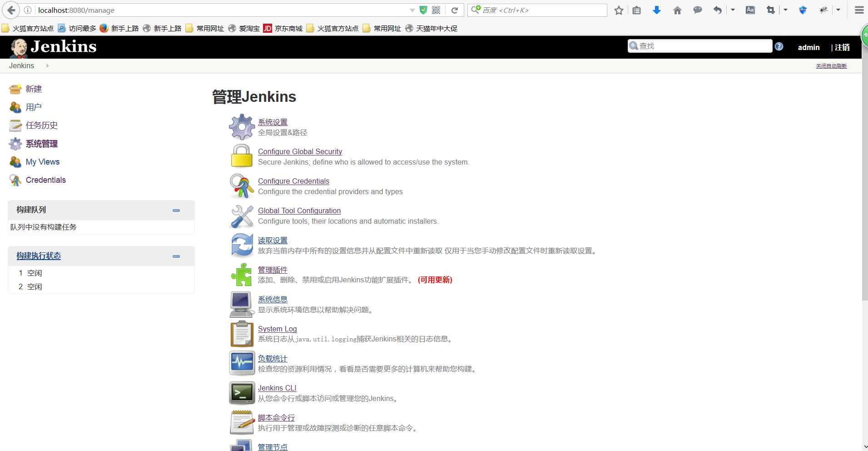Screen dimensions: 868x451
Task: Click the search help question mark icon
Action: pos(779,46)
